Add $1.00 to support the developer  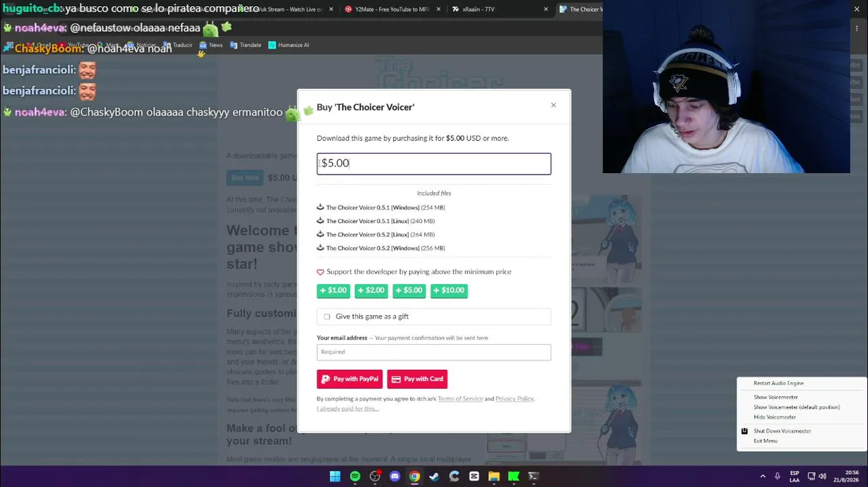(333, 290)
